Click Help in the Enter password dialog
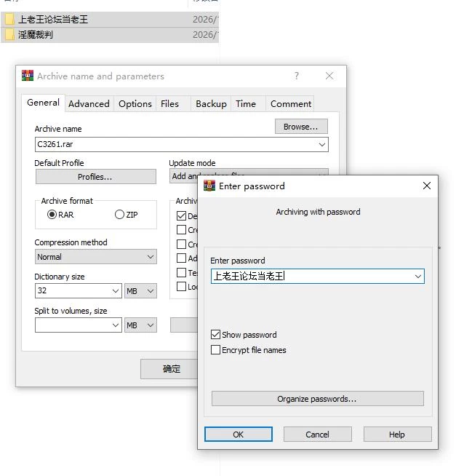Image resolution: width=464 pixels, height=476 pixels. click(397, 435)
